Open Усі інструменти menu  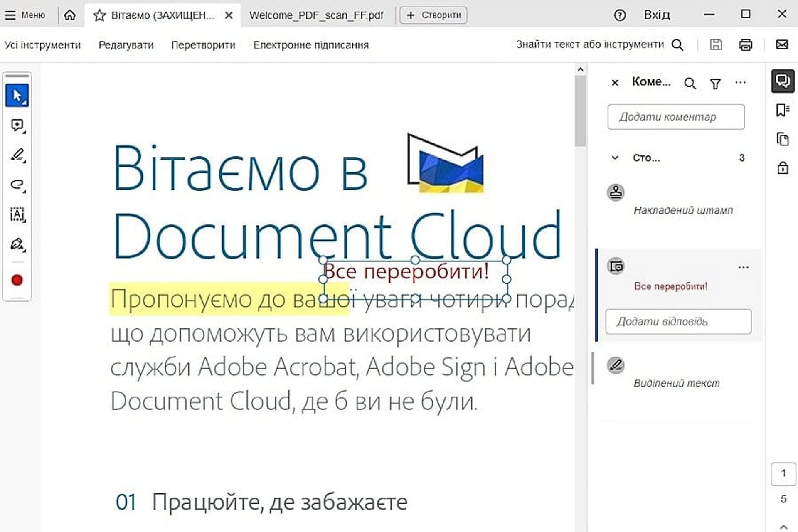(42, 45)
